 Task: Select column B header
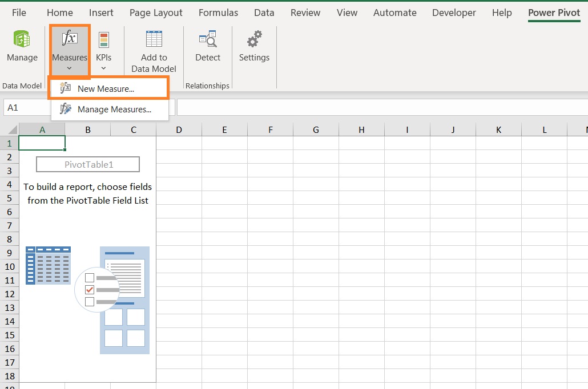pos(88,129)
